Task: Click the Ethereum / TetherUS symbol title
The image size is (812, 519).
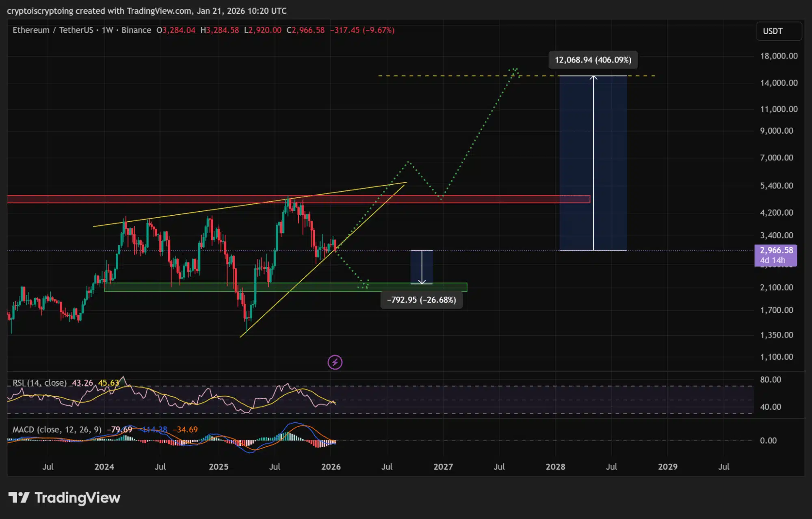Action: tap(53, 30)
